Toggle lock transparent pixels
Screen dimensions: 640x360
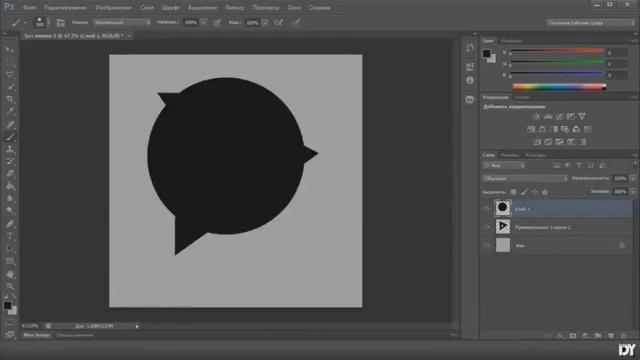(513, 192)
